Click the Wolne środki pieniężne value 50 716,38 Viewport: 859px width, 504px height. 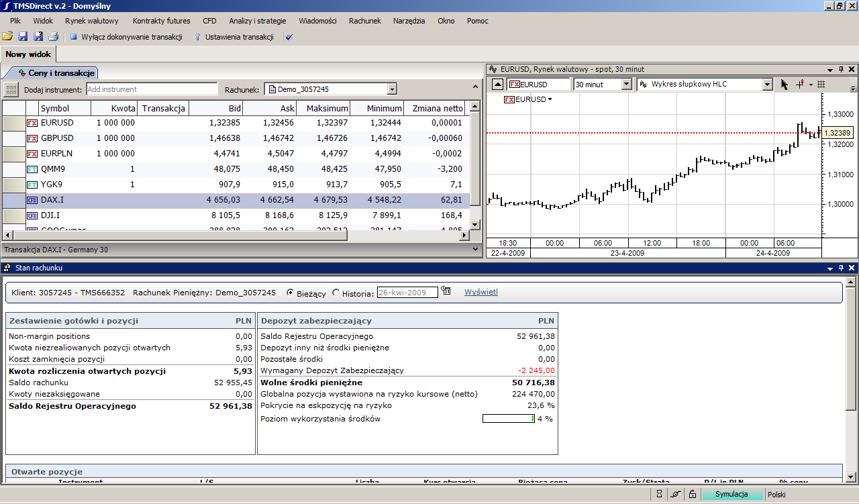[532, 383]
